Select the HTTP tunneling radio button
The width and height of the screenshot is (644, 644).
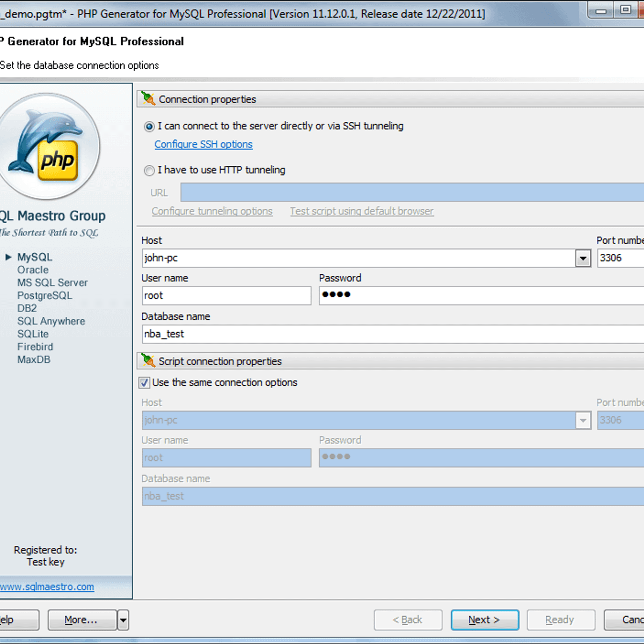pyautogui.click(x=149, y=171)
